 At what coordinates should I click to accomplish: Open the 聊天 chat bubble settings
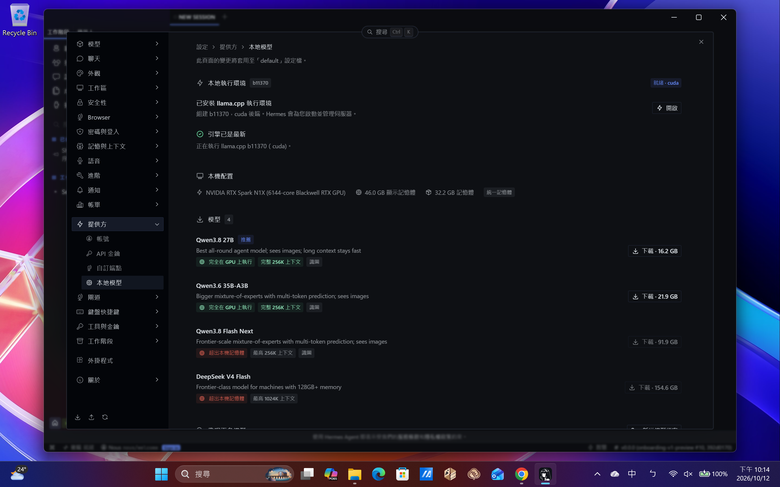117,58
